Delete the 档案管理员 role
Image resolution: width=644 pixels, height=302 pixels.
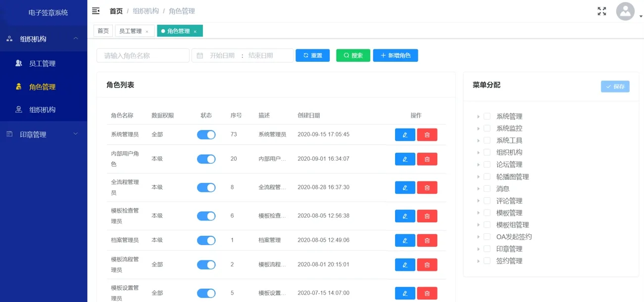point(427,240)
